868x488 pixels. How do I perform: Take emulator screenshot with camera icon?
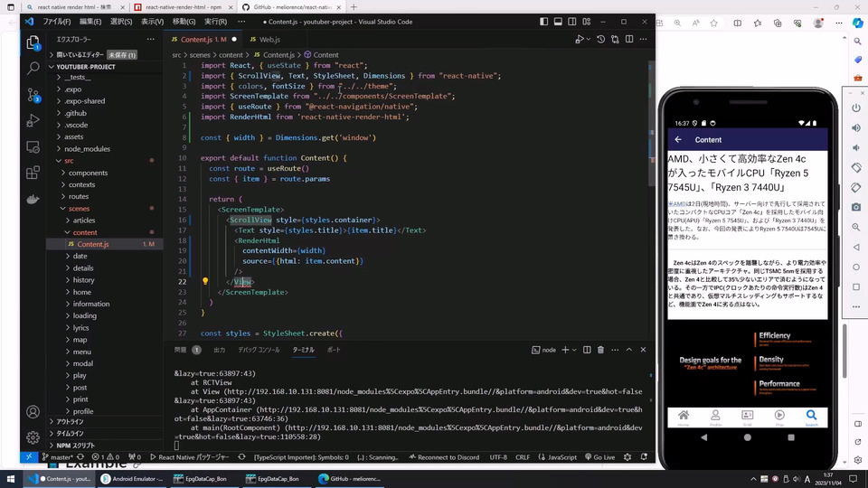856,207
